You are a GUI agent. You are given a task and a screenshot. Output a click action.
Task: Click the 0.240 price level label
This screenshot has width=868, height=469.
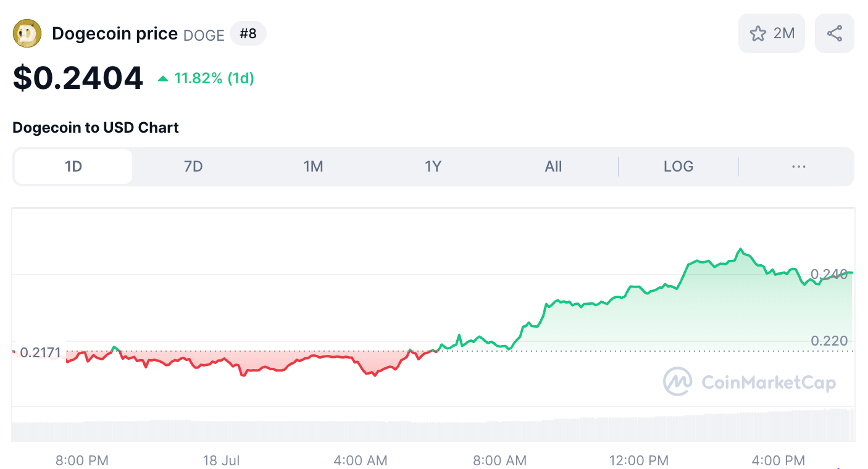[x=830, y=272]
